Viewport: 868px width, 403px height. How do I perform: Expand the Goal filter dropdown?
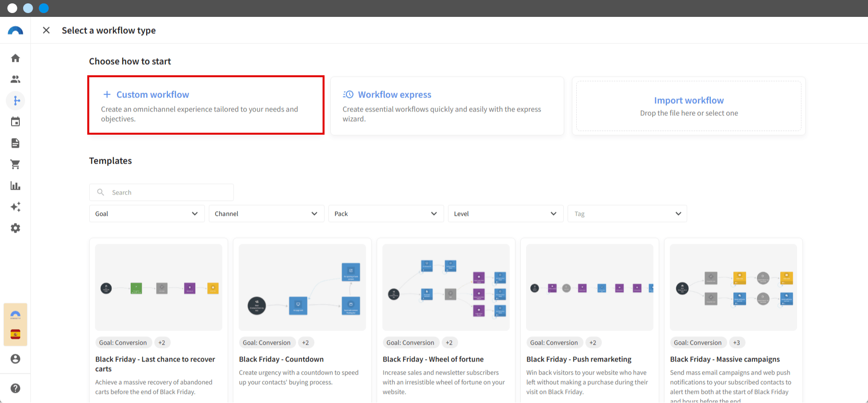tap(147, 214)
